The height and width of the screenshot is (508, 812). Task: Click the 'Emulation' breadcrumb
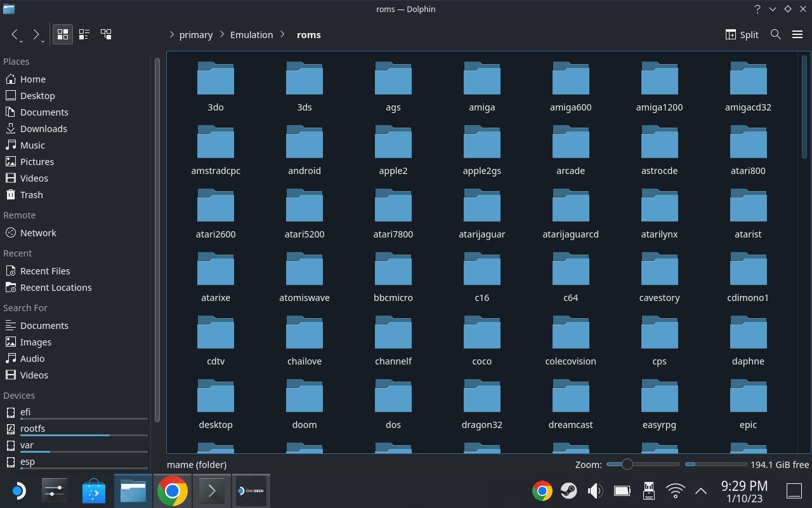pos(252,35)
